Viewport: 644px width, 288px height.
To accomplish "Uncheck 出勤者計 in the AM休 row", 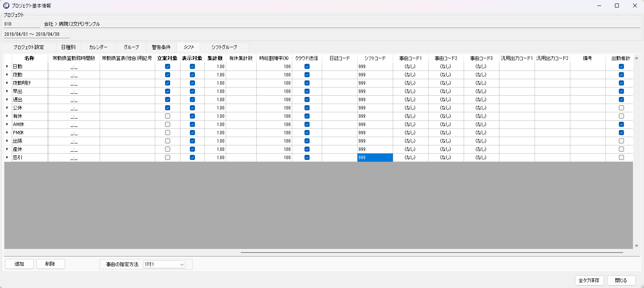I will point(621,124).
